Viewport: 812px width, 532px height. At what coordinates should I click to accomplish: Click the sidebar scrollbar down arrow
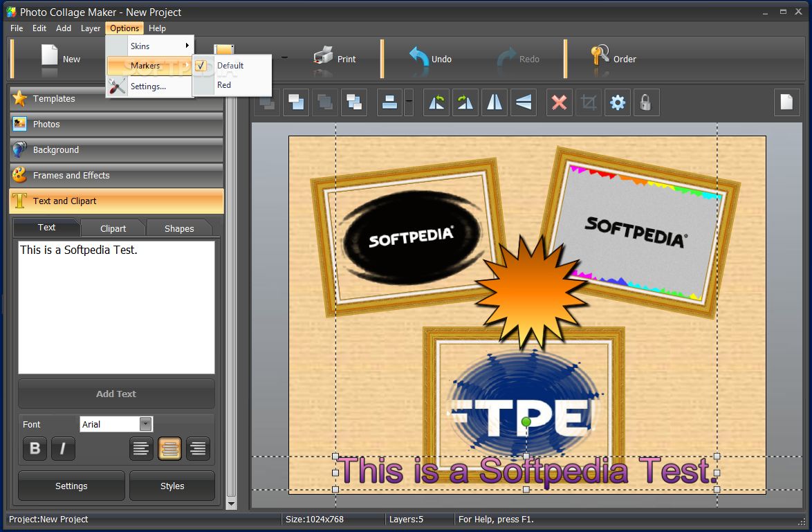(232, 503)
